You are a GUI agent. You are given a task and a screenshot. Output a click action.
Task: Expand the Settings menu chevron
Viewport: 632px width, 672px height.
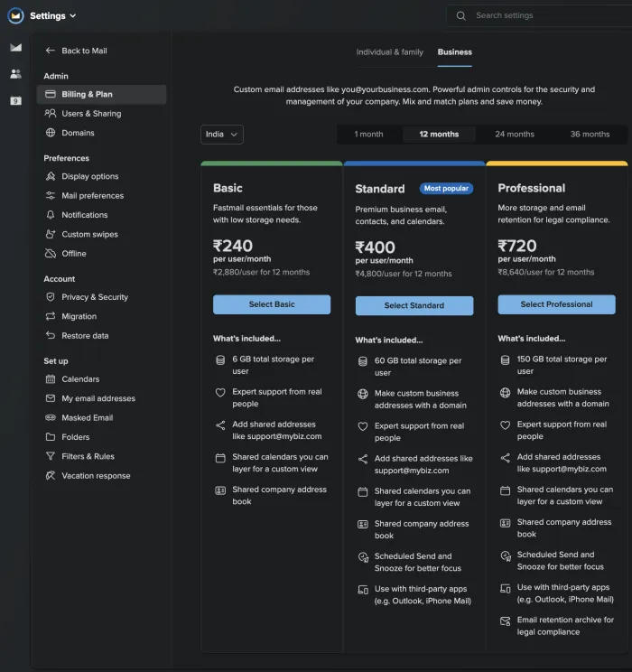[73, 16]
